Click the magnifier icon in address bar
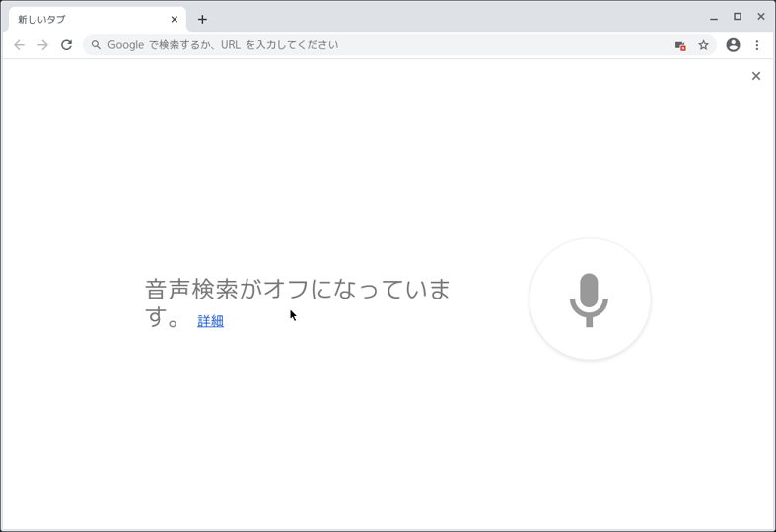 click(96, 45)
